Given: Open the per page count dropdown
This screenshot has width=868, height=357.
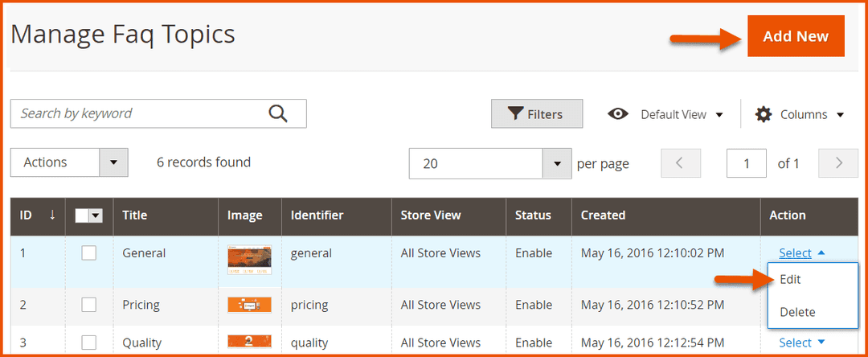Looking at the screenshot, I should click(557, 163).
